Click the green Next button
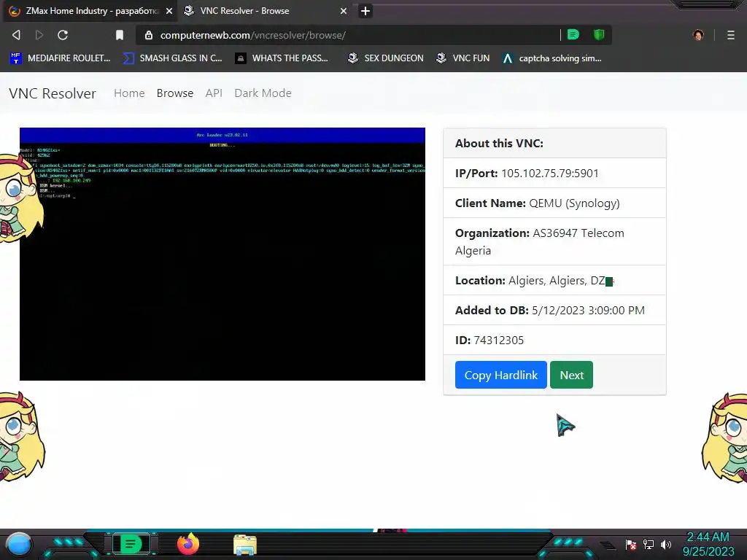The image size is (747, 560). 571,375
